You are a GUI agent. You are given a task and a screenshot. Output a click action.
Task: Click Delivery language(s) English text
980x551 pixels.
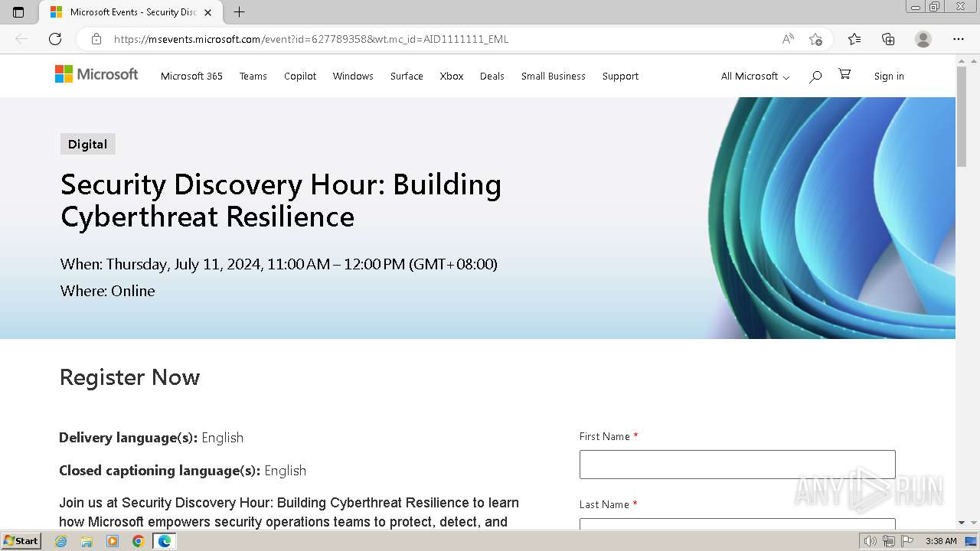(151, 438)
